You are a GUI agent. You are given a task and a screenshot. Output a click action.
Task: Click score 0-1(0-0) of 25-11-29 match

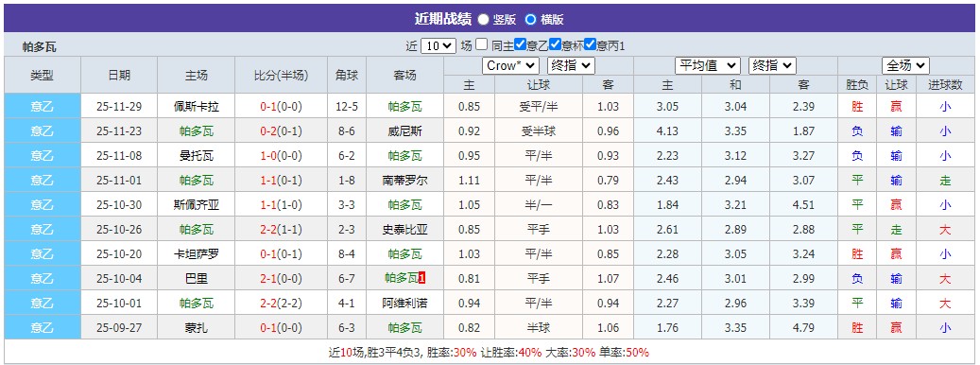(282, 107)
